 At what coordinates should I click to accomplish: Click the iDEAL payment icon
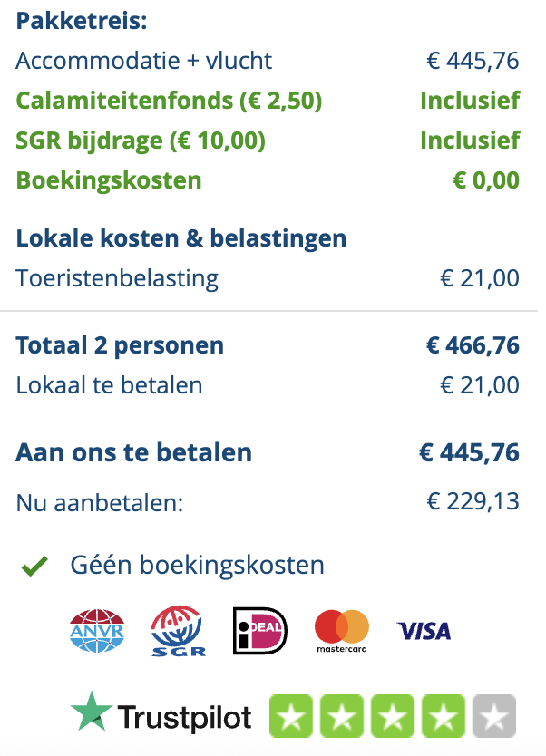click(260, 631)
